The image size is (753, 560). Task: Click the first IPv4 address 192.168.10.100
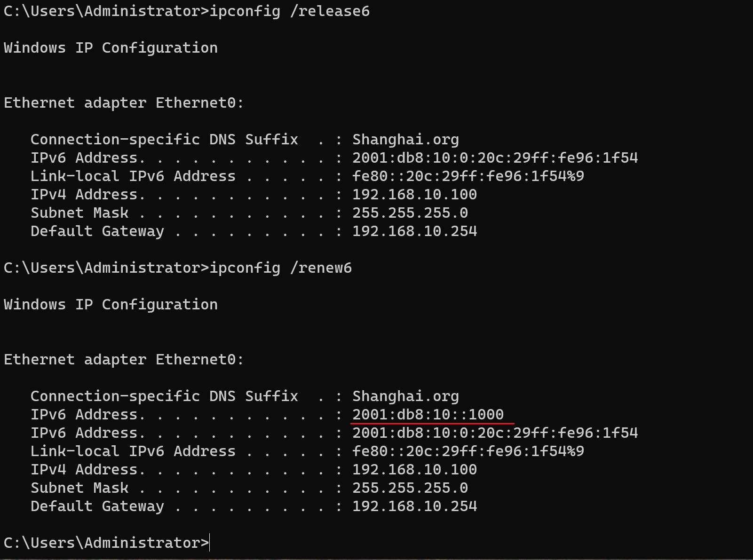point(415,195)
